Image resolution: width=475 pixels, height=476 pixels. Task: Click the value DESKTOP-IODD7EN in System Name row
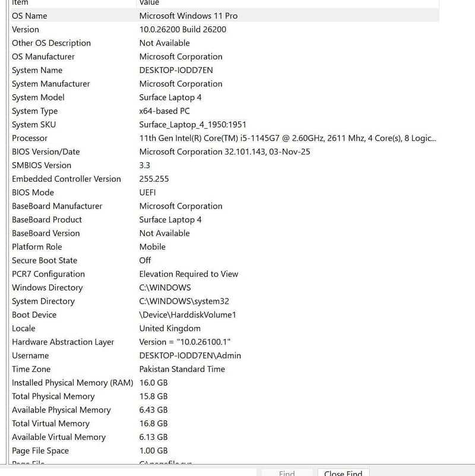click(176, 71)
